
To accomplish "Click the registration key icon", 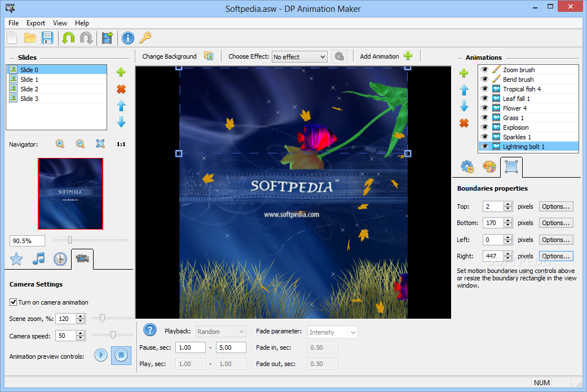I will click(x=145, y=37).
